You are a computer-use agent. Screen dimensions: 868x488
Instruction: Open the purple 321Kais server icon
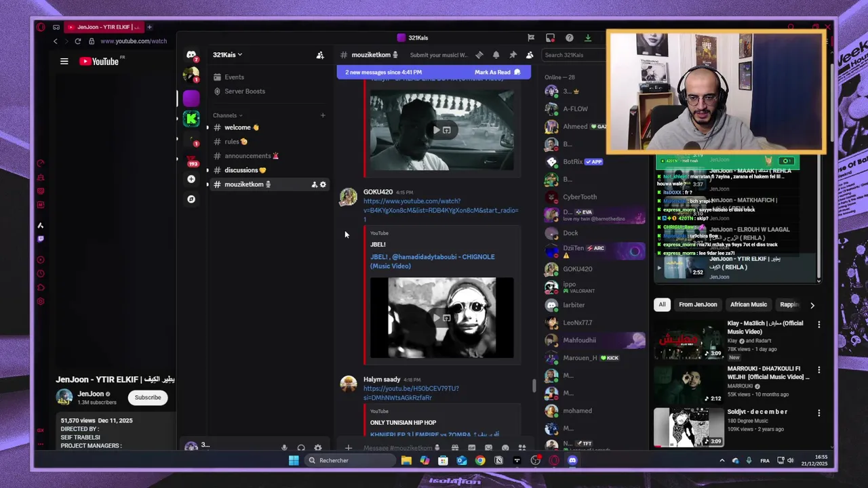tap(191, 99)
